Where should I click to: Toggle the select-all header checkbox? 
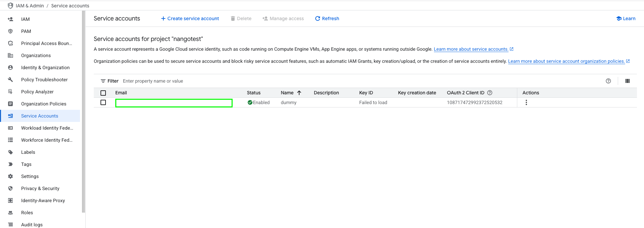click(103, 93)
